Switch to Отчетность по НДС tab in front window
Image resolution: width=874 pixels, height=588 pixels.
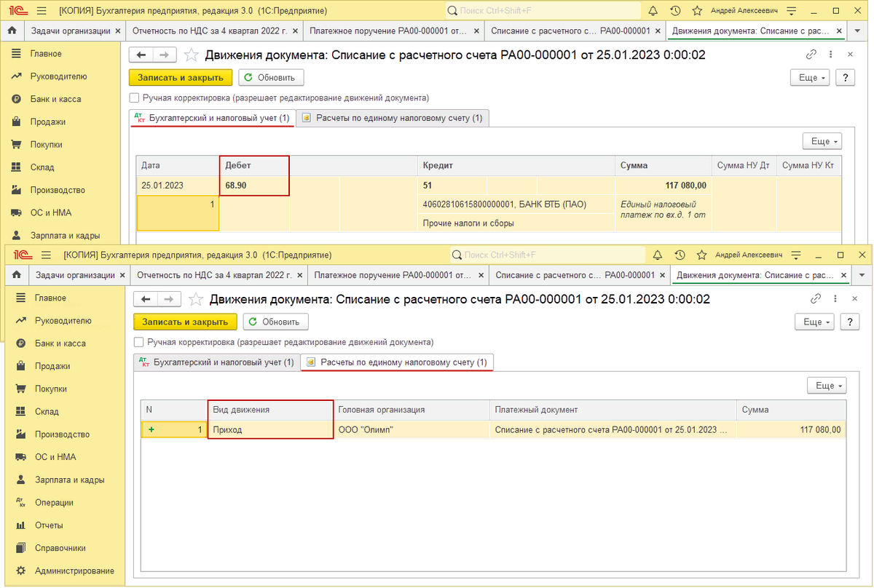coord(214,276)
